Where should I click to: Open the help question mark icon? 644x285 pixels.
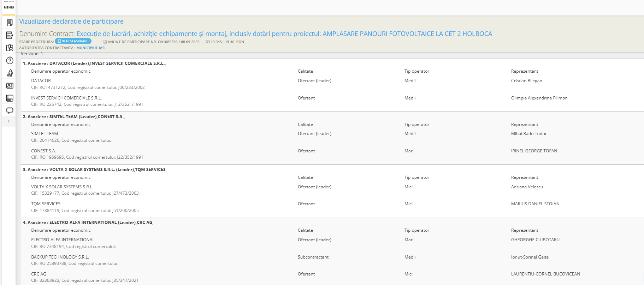coord(10,60)
